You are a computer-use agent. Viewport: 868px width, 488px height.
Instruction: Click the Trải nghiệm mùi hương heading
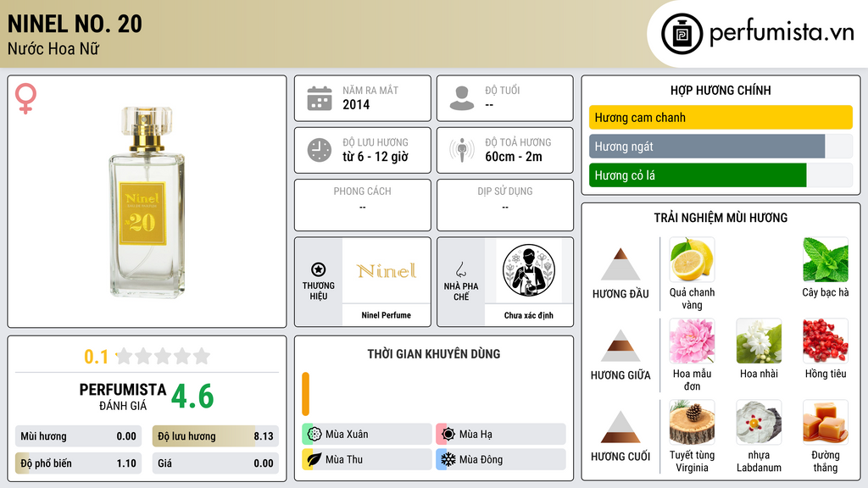[x=721, y=218]
